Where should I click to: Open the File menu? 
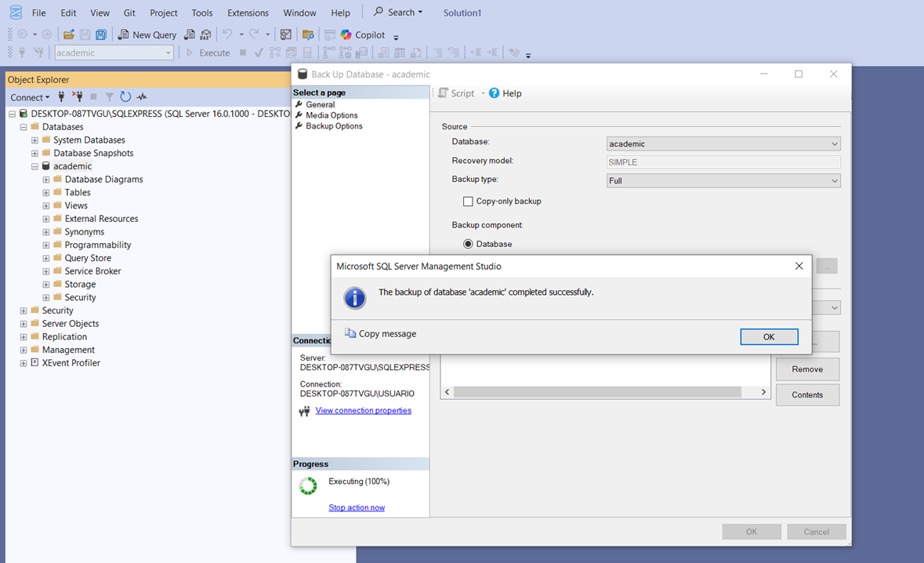pos(39,13)
